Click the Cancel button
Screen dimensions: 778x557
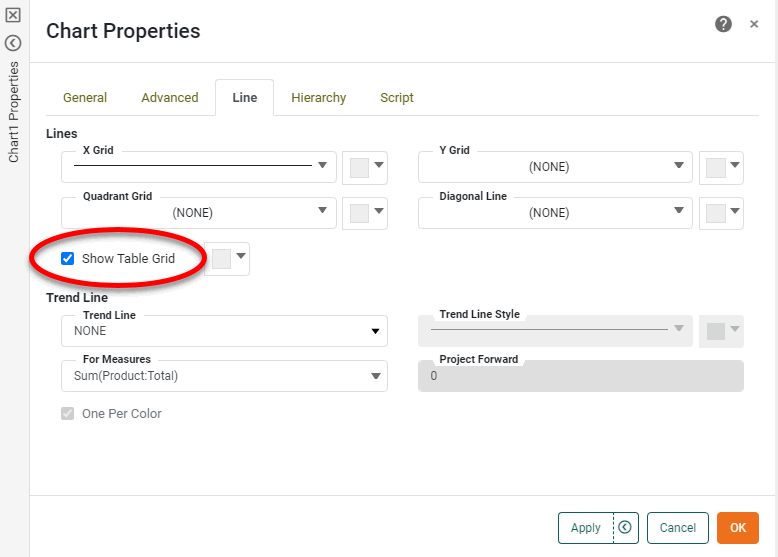point(677,528)
